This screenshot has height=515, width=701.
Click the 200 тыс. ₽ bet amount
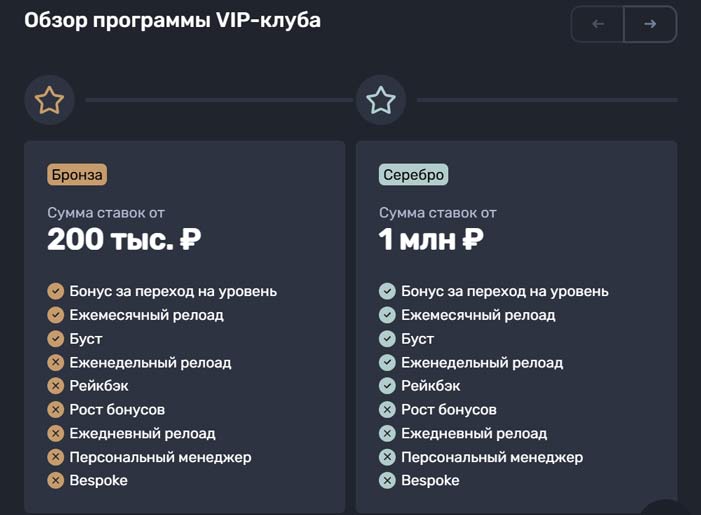(124, 240)
